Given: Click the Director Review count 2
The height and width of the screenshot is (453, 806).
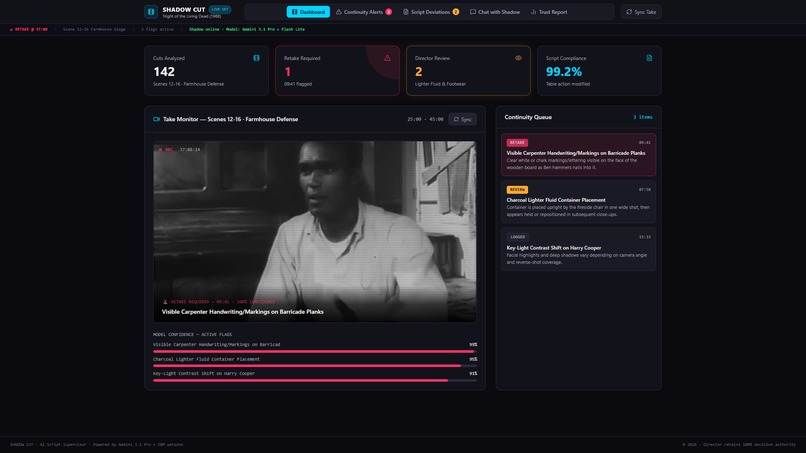Looking at the screenshot, I should pyautogui.click(x=418, y=71).
